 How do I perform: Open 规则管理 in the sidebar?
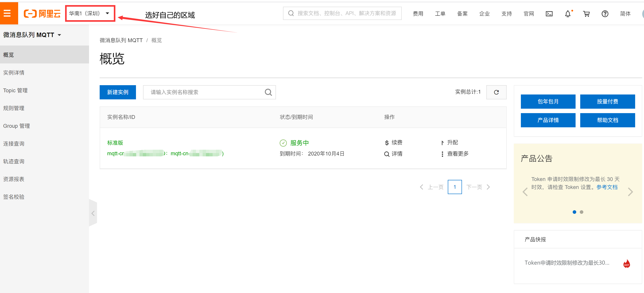click(x=45, y=108)
